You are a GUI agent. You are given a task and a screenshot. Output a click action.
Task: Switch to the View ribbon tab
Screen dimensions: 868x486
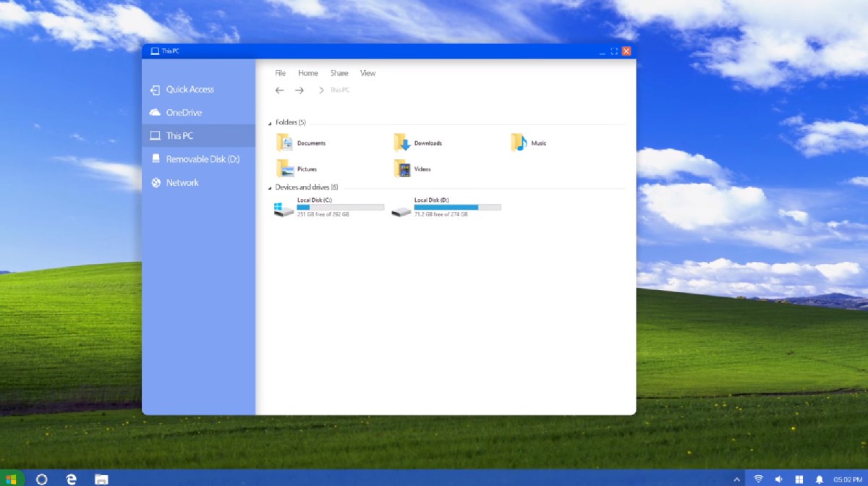click(x=367, y=72)
